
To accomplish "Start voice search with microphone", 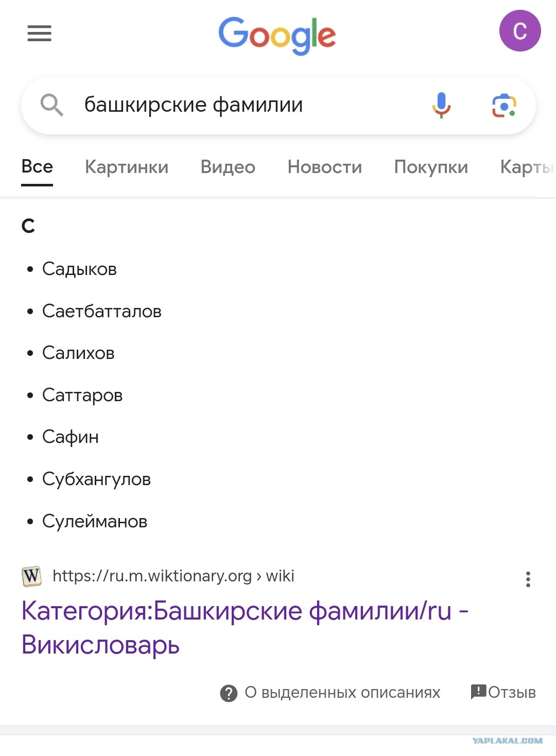I will [x=441, y=105].
